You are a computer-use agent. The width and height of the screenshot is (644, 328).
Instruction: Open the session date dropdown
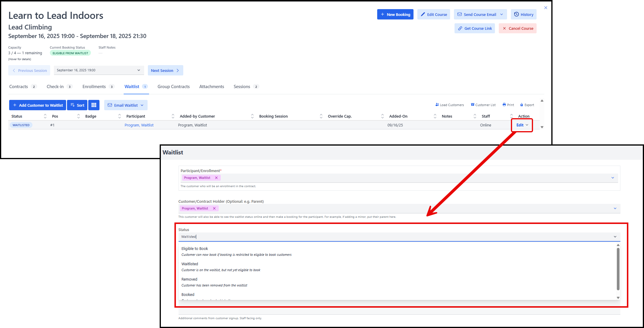coord(99,70)
